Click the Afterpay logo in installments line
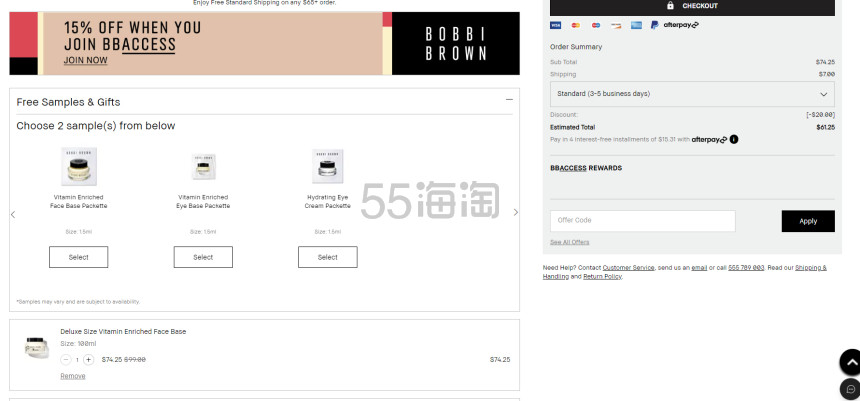860x401 pixels. [x=709, y=139]
